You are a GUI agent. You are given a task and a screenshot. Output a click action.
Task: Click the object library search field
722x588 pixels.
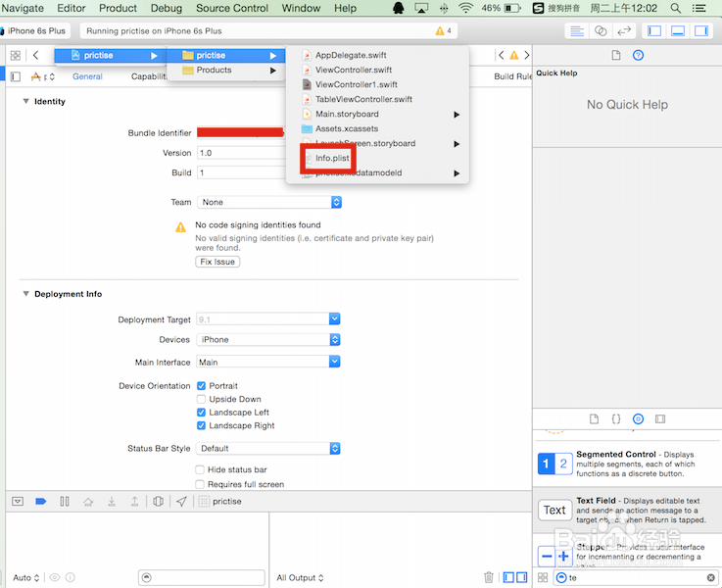click(x=636, y=577)
